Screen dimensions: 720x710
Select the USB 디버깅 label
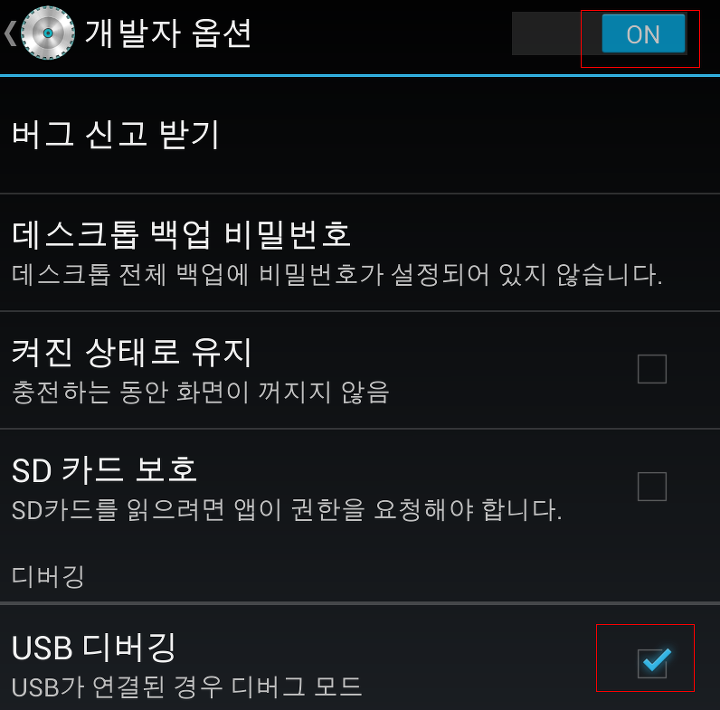point(94,648)
